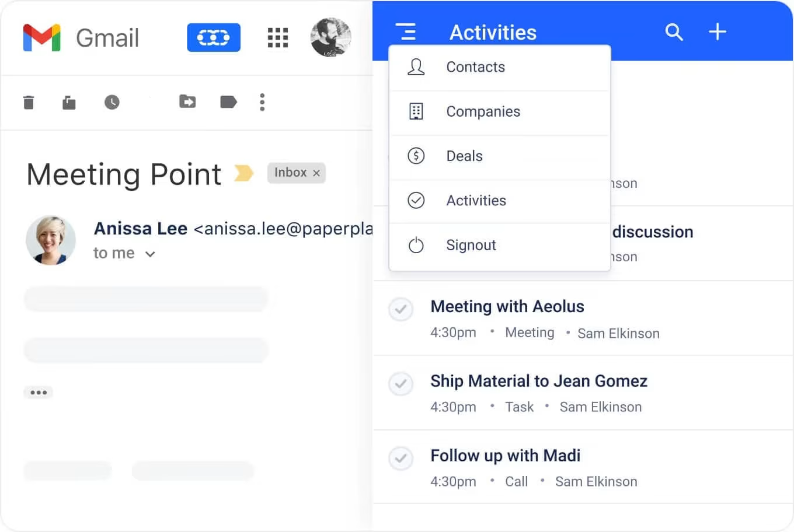The image size is (794, 532).
Task: Click the 'Call' type label for Madi
Action: (x=516, y=482)
